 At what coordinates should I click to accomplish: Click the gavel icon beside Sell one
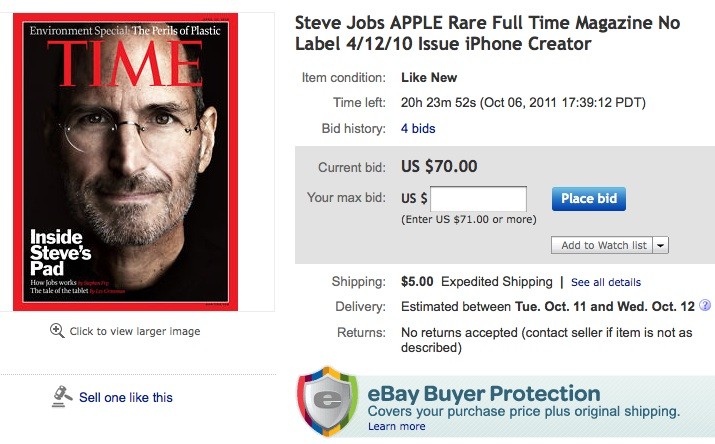pos(60,397)
